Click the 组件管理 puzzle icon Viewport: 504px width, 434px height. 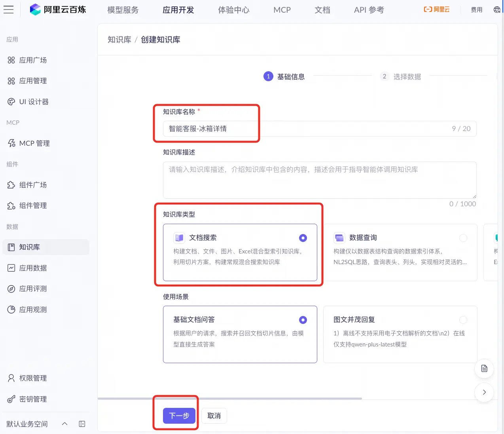[11, 206]
